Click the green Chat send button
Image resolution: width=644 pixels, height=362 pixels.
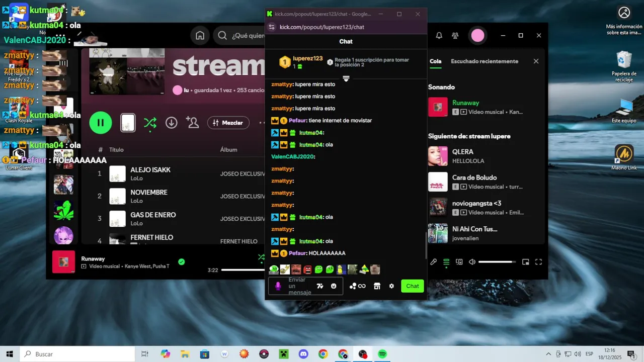coord(413,286)
